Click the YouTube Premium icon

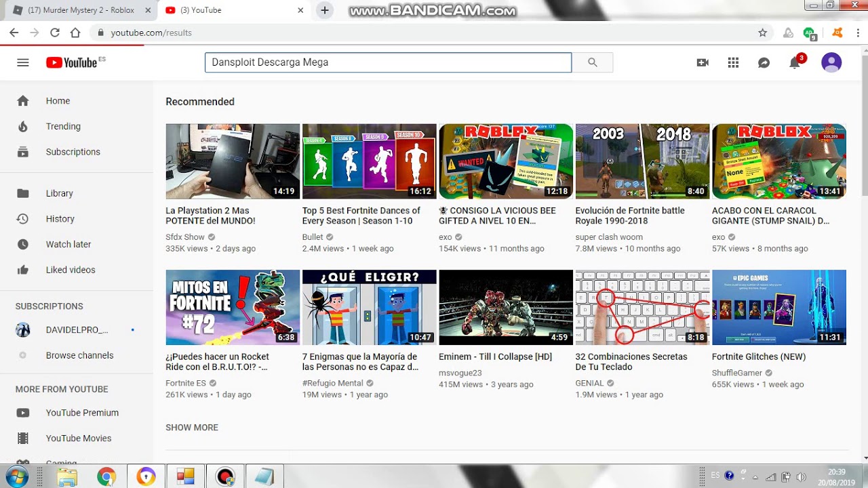pyautogui.click(x=23, y=413)
